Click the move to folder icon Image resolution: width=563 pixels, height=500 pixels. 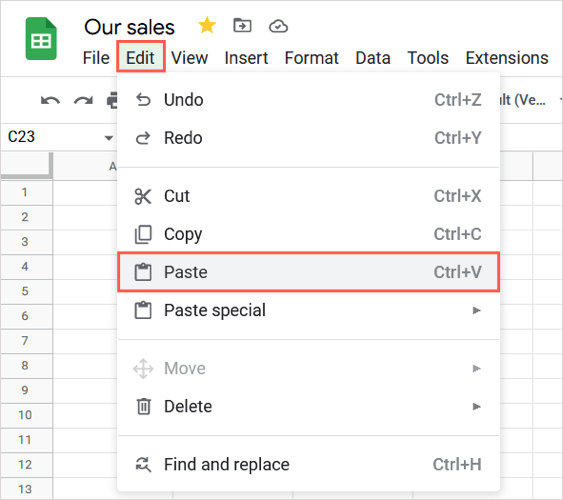(242, 25)
